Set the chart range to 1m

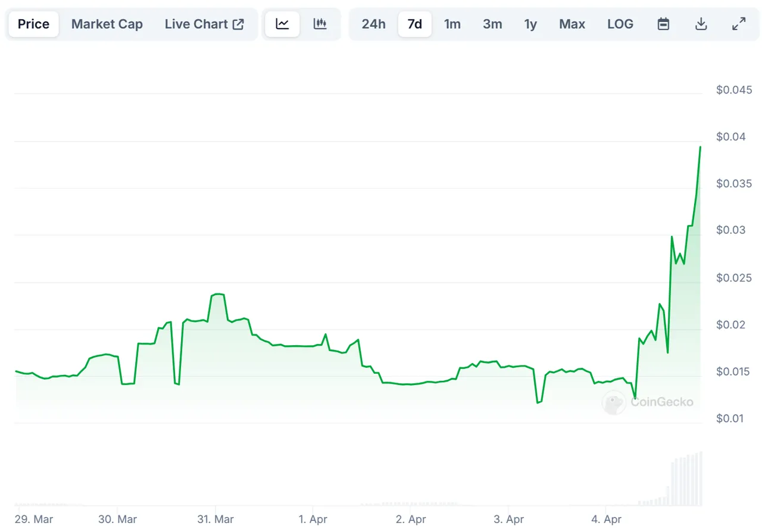tap(452, 24)
